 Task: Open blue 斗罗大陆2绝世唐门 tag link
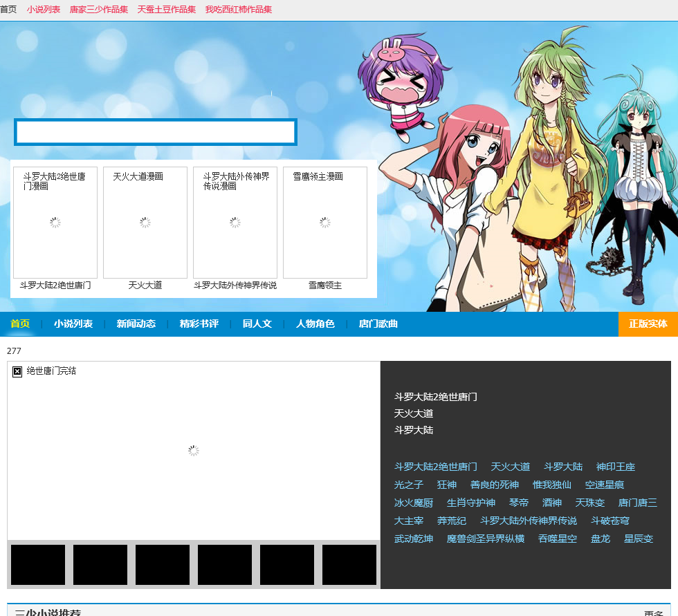coord(435,467)
